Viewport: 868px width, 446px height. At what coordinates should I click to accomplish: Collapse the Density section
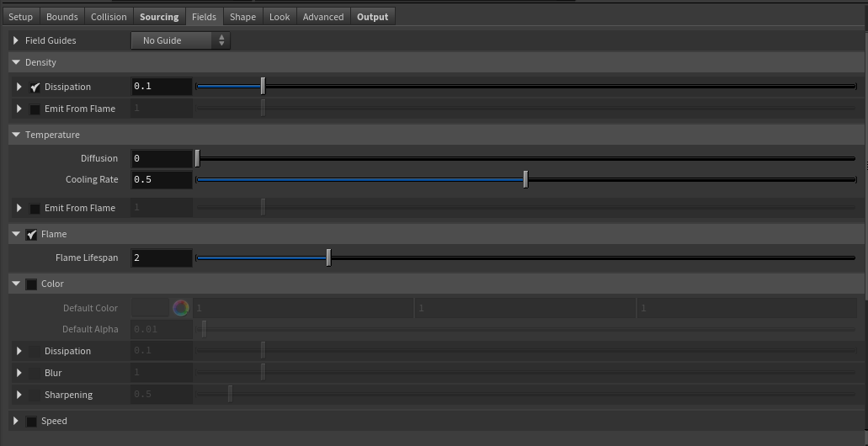pos(16,62)
